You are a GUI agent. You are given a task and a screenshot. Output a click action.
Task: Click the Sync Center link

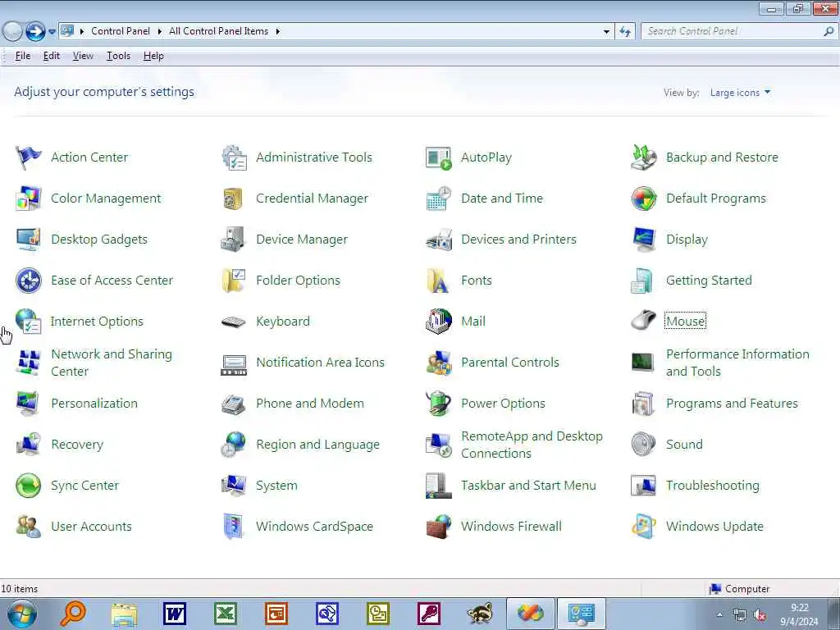[84, 486]
